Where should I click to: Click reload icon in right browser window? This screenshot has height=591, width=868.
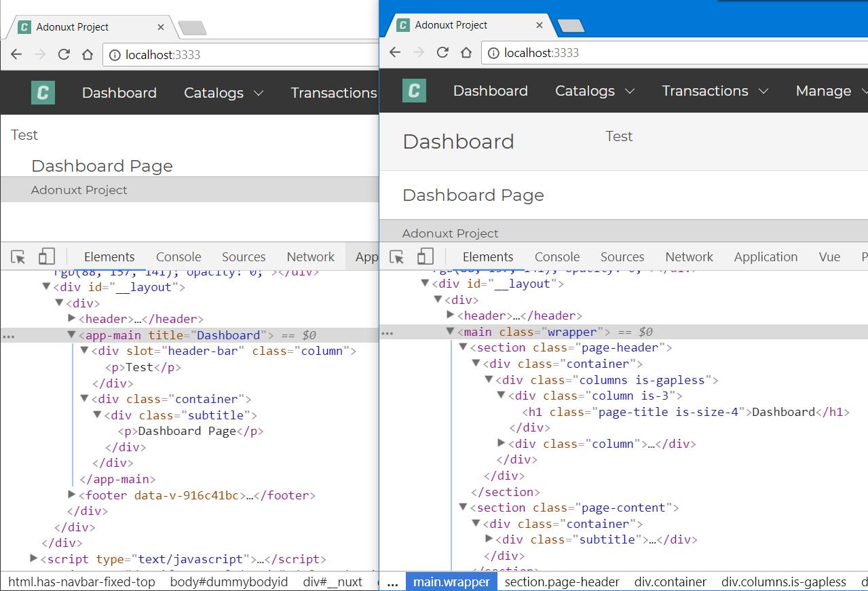pyautogui.click(x=442, y=52)
